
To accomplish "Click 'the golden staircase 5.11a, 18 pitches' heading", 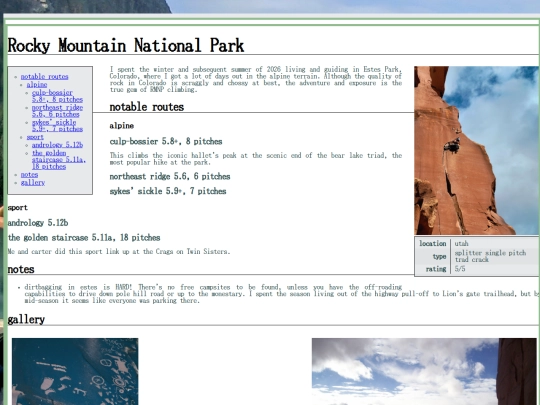I will click(x=84, y=238).
